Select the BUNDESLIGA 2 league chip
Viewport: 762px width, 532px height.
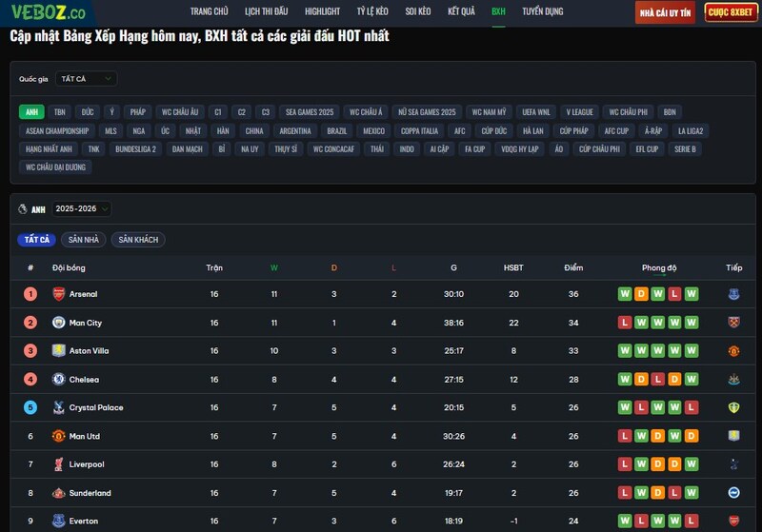[135, 149]
